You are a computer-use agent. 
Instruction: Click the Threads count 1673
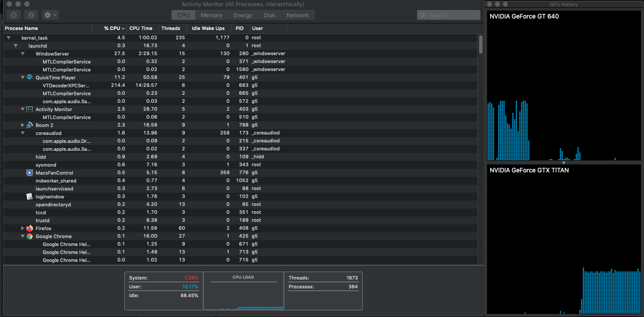(352, 278)
